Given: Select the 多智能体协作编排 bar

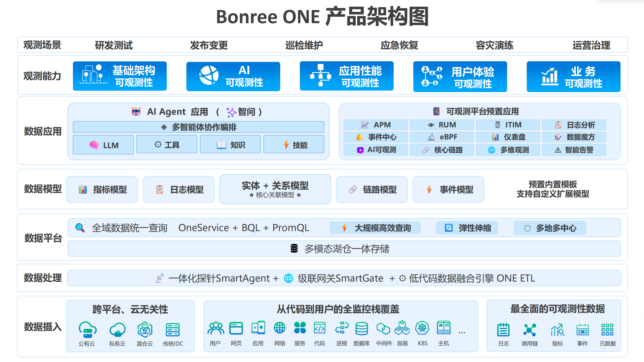Looking at the screenshot, I should [199, 127].
